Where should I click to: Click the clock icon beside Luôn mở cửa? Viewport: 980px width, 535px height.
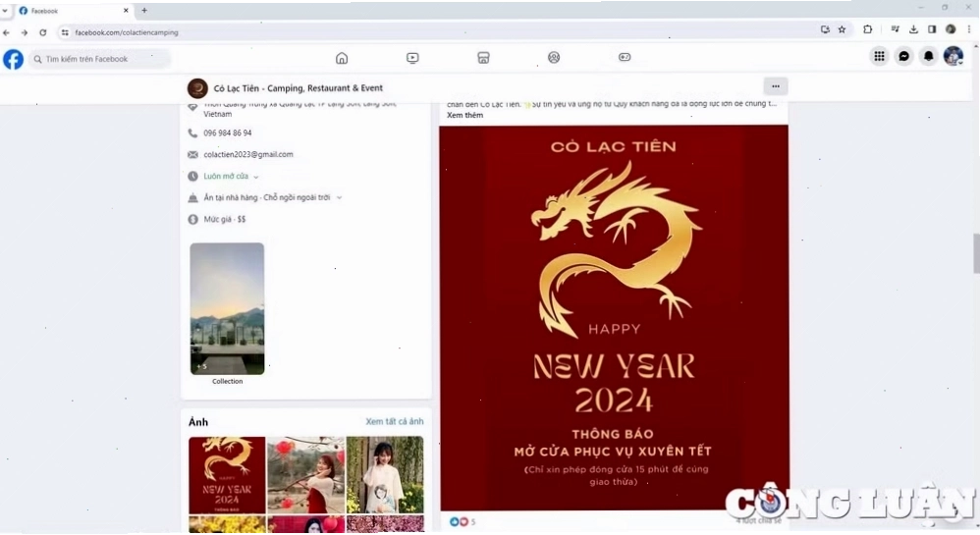[192, 177]
